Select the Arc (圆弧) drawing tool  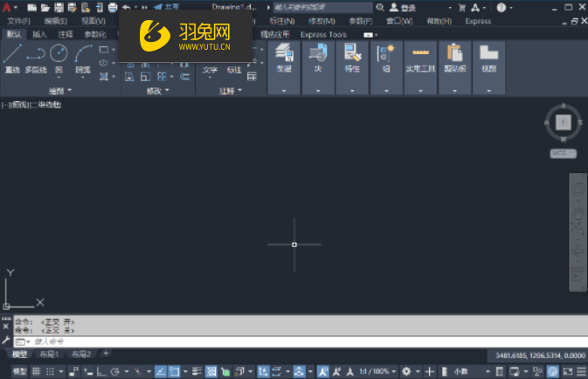tap(83, 59)
